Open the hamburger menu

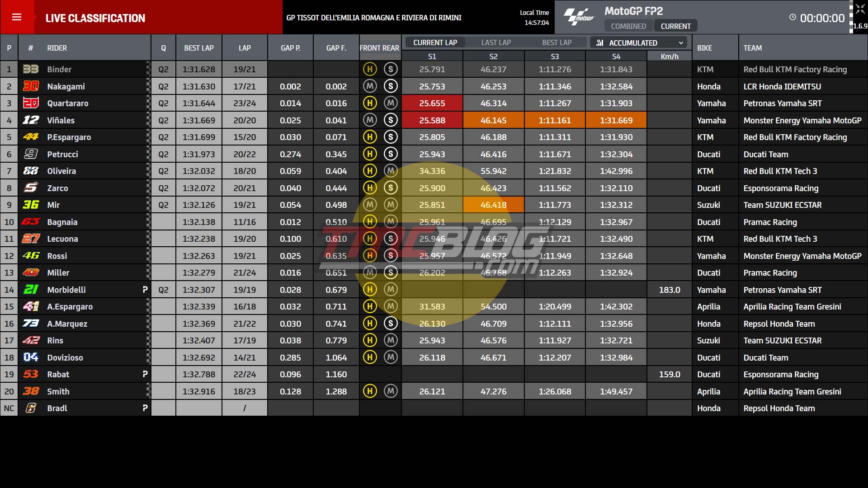pyautogui.click(x=17, y=17)
